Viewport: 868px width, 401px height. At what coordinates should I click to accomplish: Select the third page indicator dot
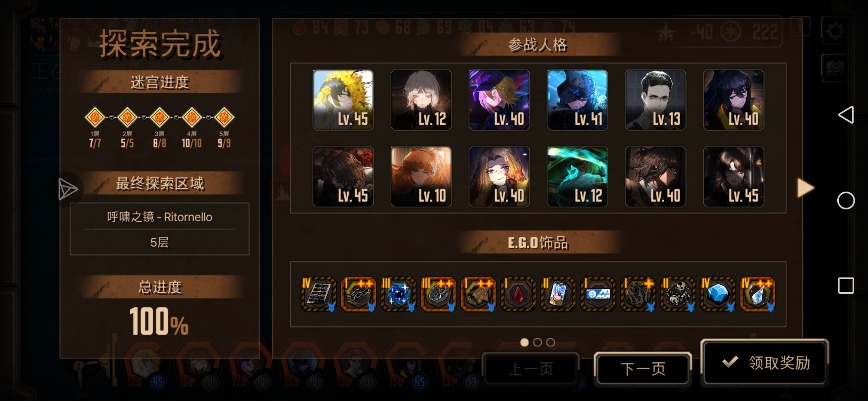click(x=550, y=342)
